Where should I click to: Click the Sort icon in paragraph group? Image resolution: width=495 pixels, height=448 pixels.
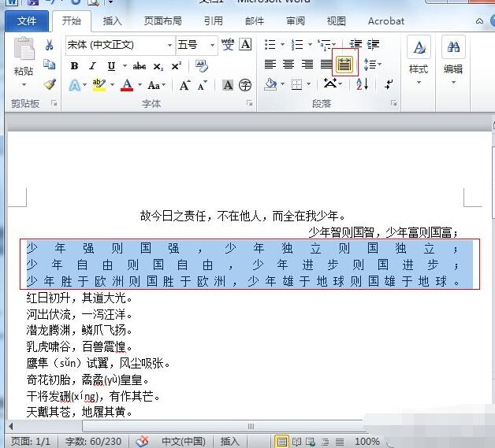click(363, 84)
